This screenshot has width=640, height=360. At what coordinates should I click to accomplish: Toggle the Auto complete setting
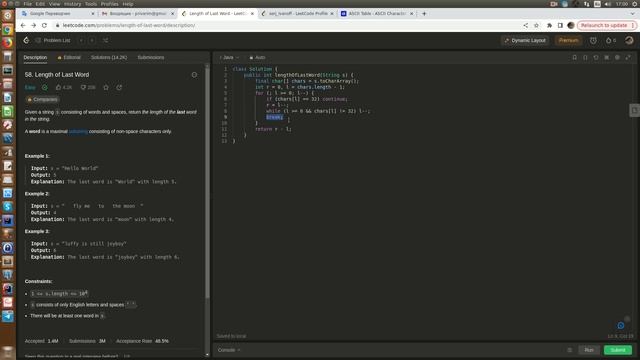point(257,58)
